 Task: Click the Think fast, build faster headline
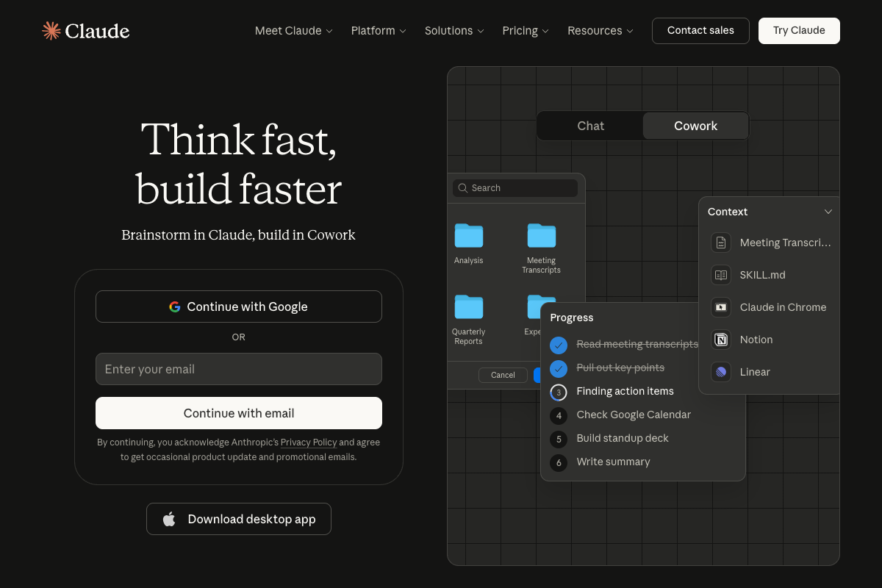[x=239, y=163]
